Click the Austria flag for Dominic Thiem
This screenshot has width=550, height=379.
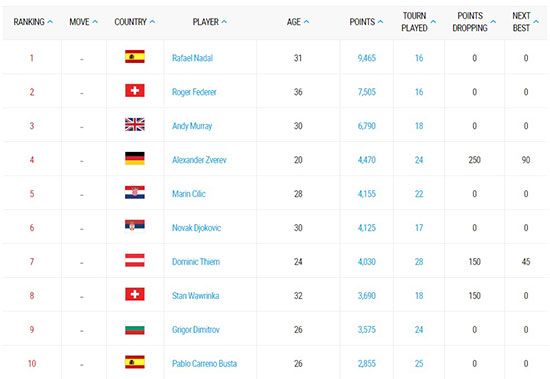[x=135, y=260]
